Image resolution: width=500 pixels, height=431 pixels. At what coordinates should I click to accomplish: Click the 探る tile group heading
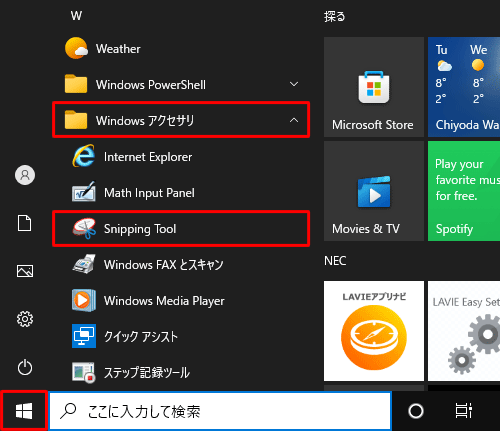coord(334,16)
